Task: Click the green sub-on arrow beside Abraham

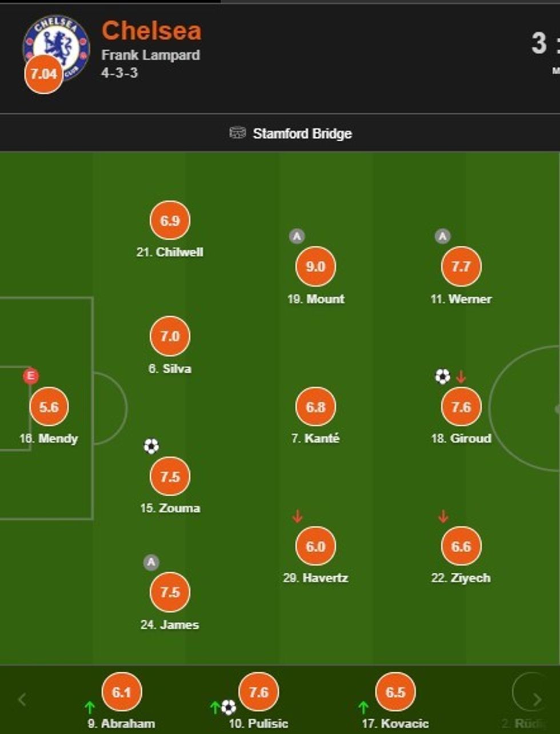Action: coord(89,708)
